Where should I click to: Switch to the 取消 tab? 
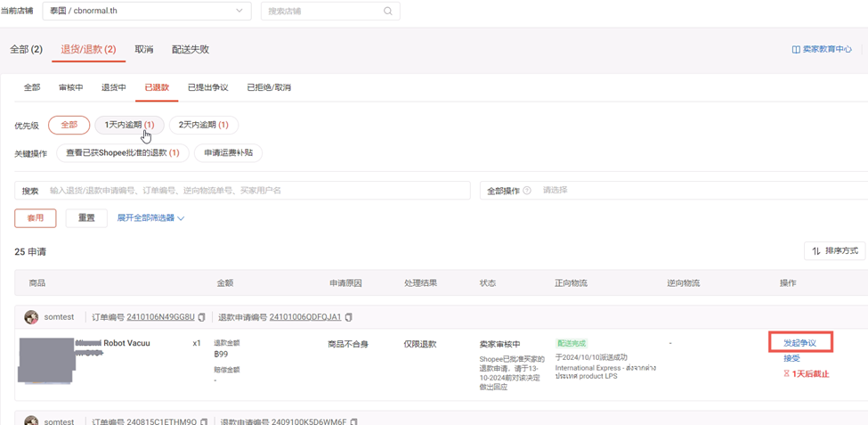click(144, 49)
